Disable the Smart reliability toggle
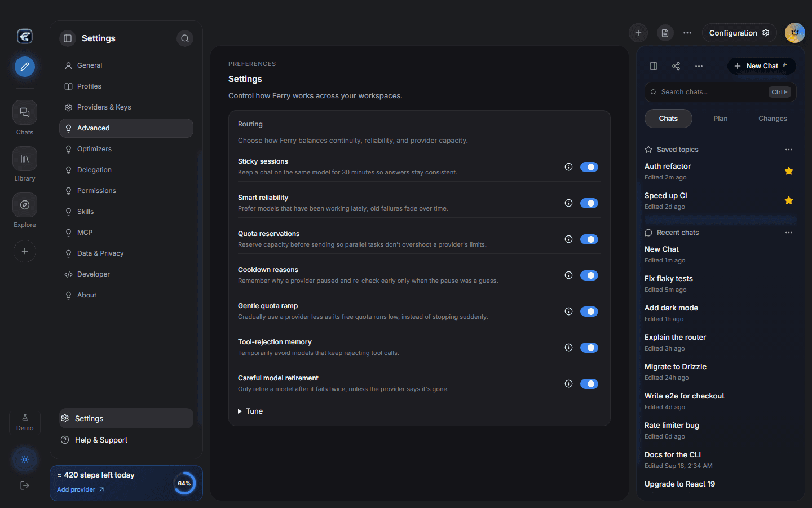The width and height of the screenshot is (812, 508). [x=589, y=203]
